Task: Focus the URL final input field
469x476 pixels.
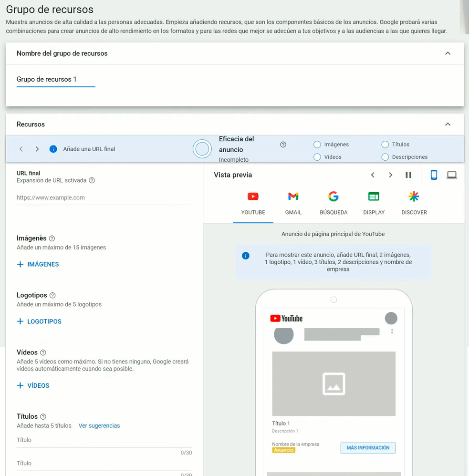Action: tap(104, 197)
